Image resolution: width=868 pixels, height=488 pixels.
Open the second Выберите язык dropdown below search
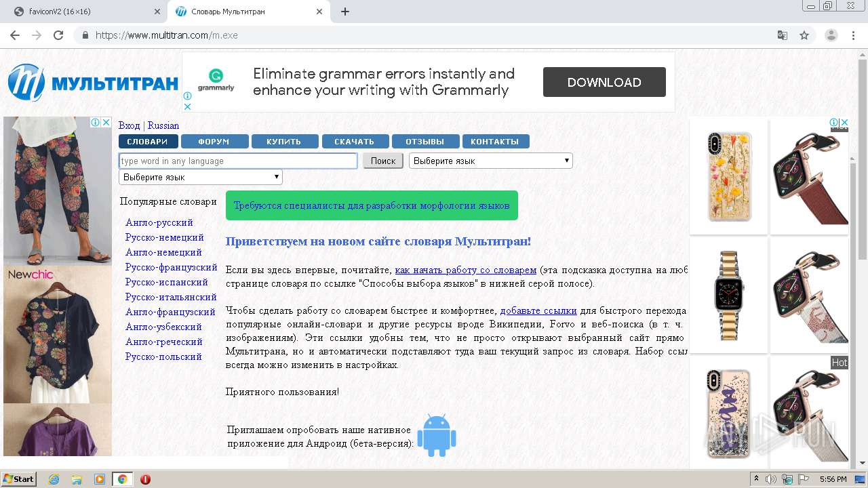coord(200,177)
